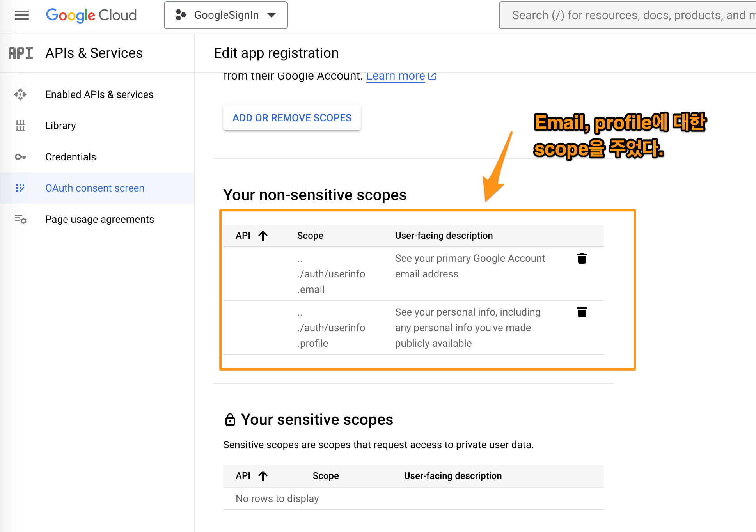Delete the userinfo.profile scope
The image size is (756, 532).
click(582, 312)
